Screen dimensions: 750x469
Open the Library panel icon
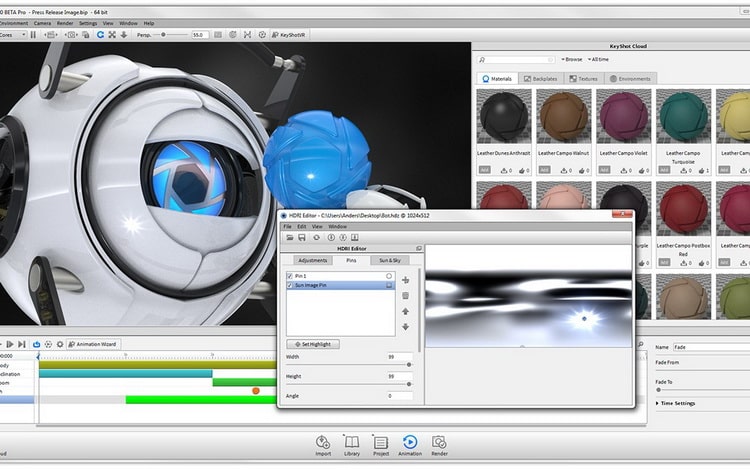click(351, 441)
